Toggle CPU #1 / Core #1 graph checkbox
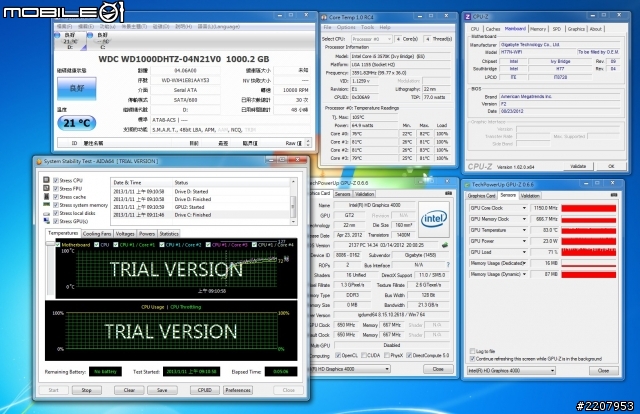Viewport: 640px width, 414px height. coord(116,245)
